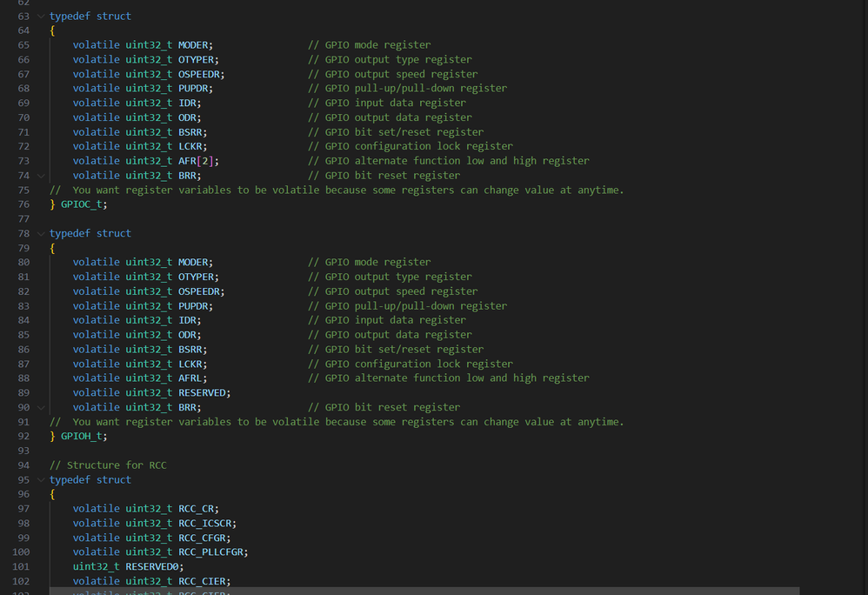Image resolution: width=868 pixels, height=595 pixels.
Task: Click the RESERVED member on line 89
Action: [202, 392]
